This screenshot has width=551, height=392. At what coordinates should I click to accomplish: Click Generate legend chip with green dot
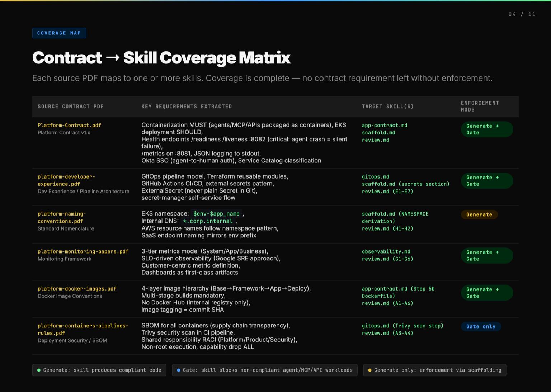point(99,370)
